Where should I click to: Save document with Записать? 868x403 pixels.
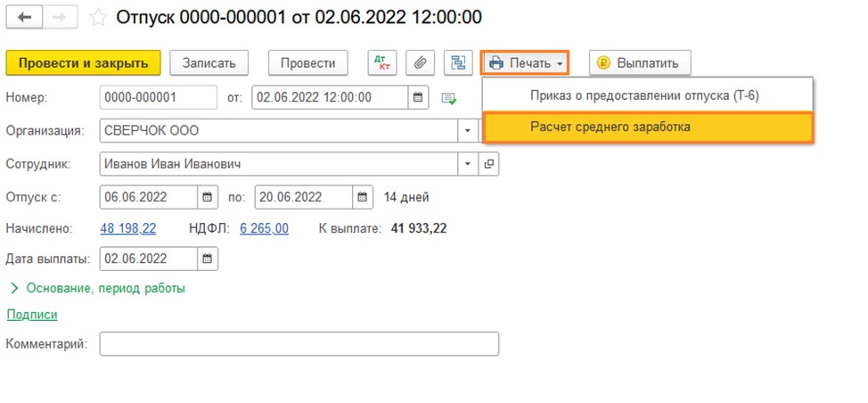tap(209, 63)
